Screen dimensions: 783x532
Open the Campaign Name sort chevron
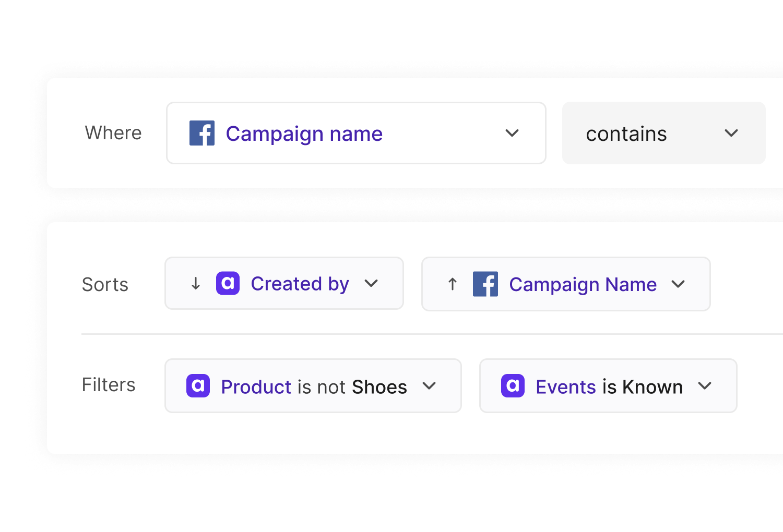click(678, 284)
